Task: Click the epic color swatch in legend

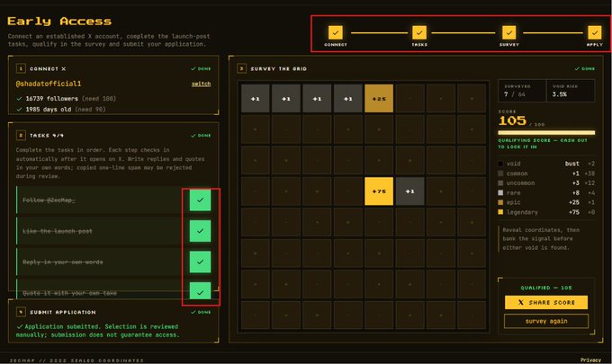Action: (x=500, y=202)
